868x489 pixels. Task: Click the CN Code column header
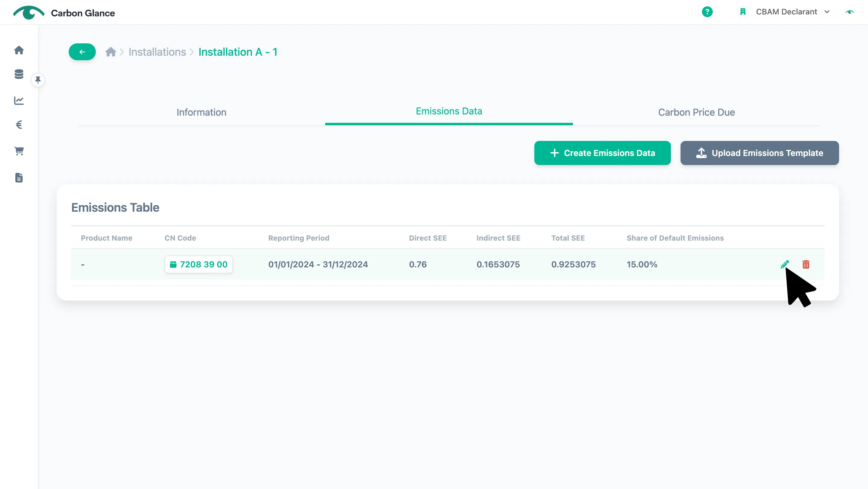(180, 238)
